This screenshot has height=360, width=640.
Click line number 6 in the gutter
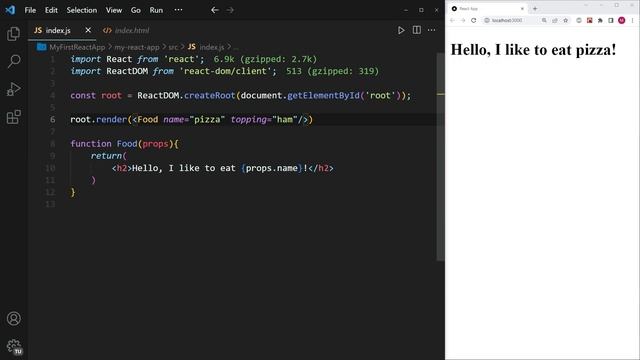[x=52, y=120]
